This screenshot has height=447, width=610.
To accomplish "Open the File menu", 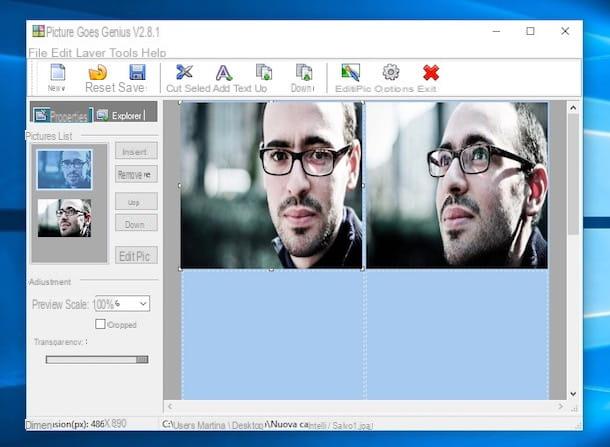I will [37, 53].
